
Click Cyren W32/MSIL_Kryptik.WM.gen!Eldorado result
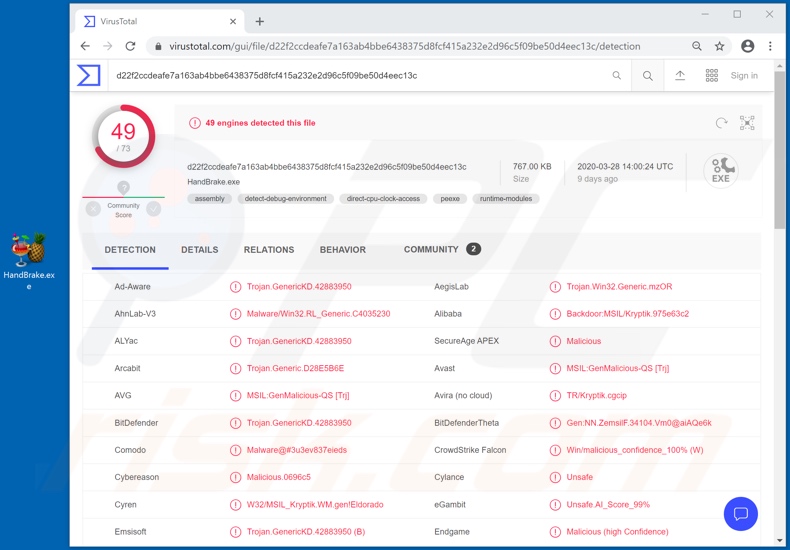coord(315,504)
